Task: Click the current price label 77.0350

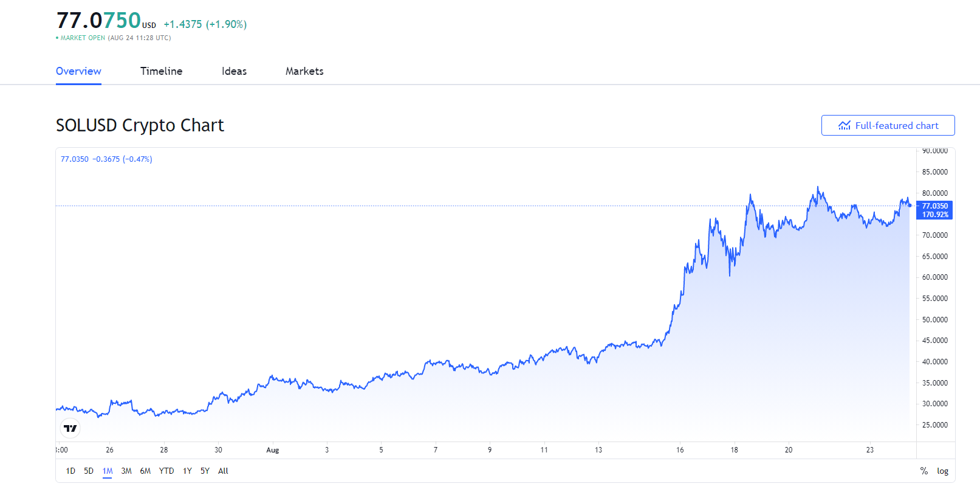Action: coord(934,206)
